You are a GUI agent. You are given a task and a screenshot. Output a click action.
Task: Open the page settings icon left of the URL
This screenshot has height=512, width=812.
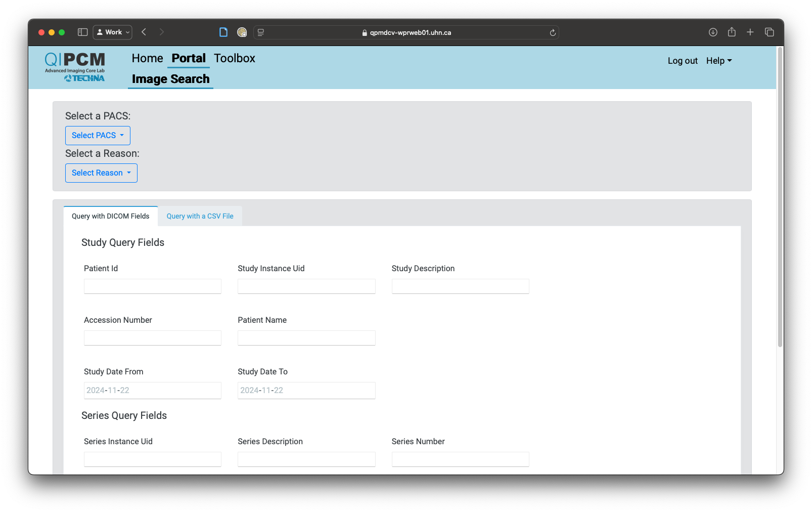point(260,32)
